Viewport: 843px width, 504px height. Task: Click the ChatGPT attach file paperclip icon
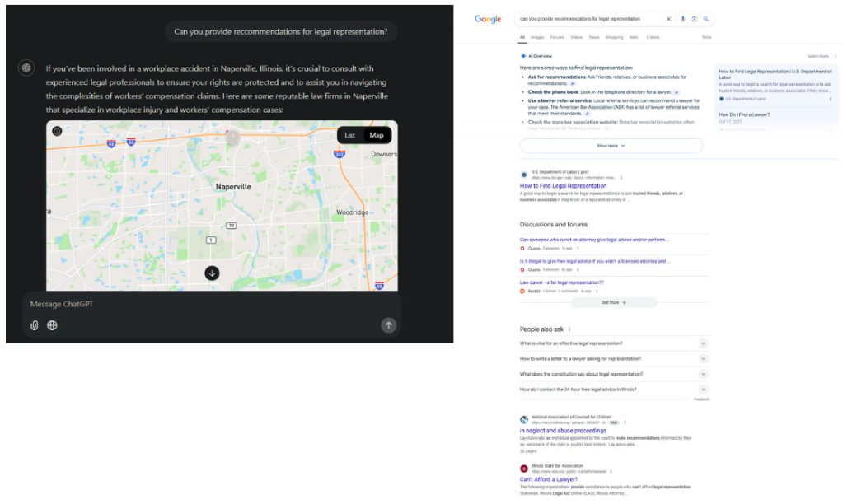[x=35, y=325]
